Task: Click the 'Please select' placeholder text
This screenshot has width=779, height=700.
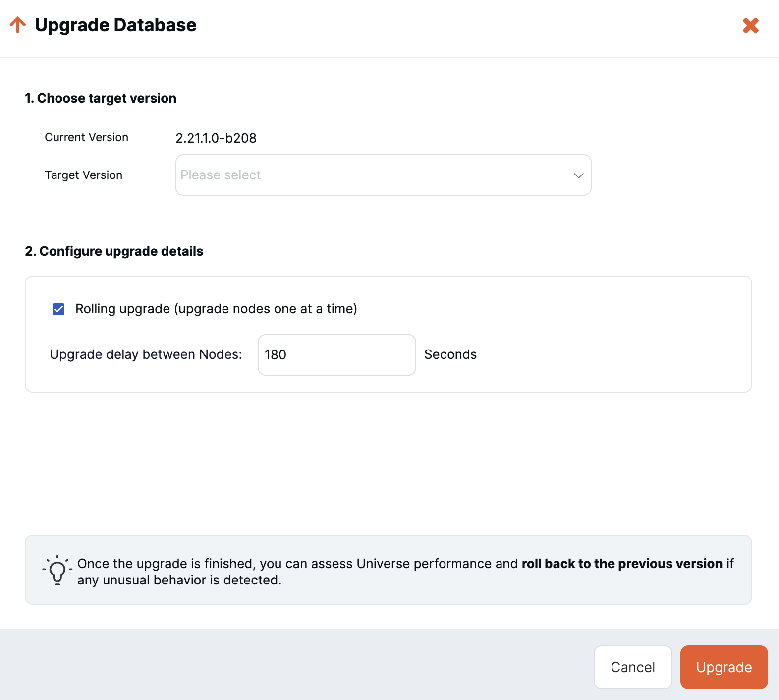Action: [x=221, y=175]
